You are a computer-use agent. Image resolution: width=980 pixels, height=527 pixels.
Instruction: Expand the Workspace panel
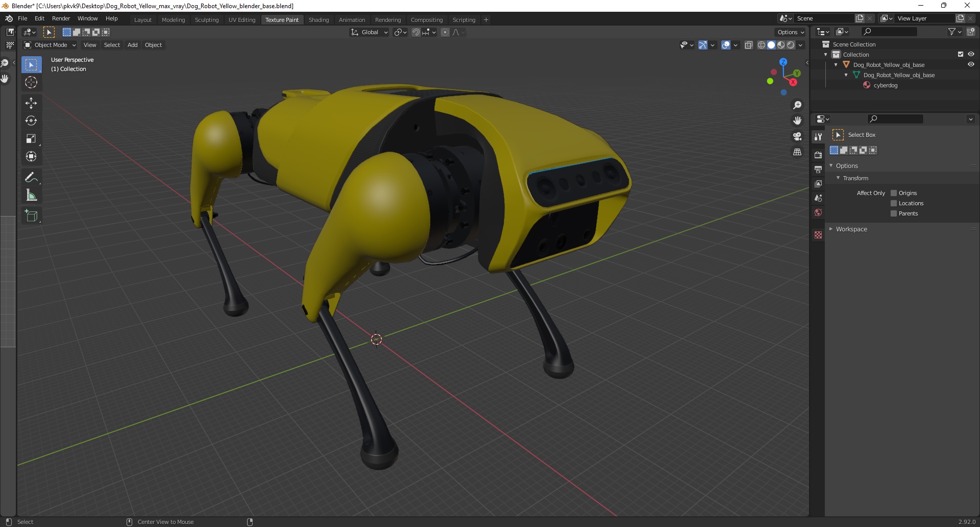(x=851, y=229)
